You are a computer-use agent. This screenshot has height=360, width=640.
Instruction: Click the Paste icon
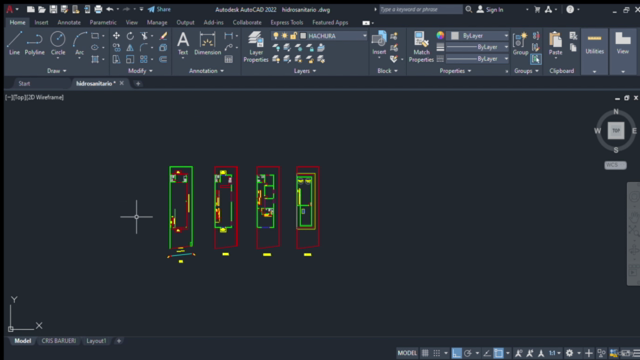pyautogui.click(x=556, y=43)
